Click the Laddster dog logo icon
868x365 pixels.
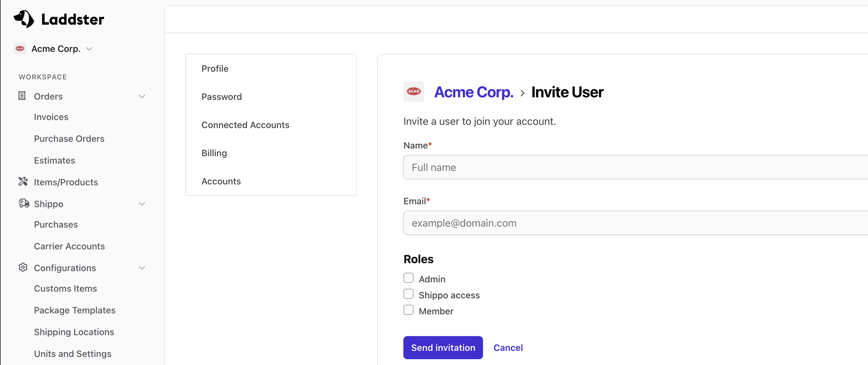click(x=24, y=19)
